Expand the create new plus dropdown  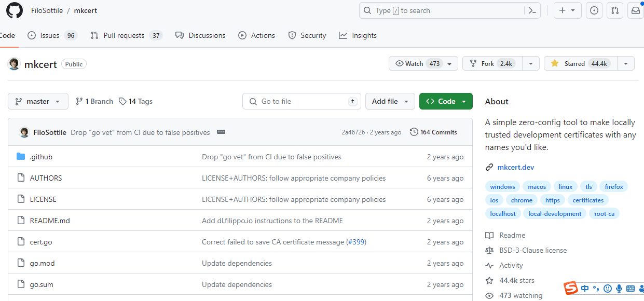point(567,10)
